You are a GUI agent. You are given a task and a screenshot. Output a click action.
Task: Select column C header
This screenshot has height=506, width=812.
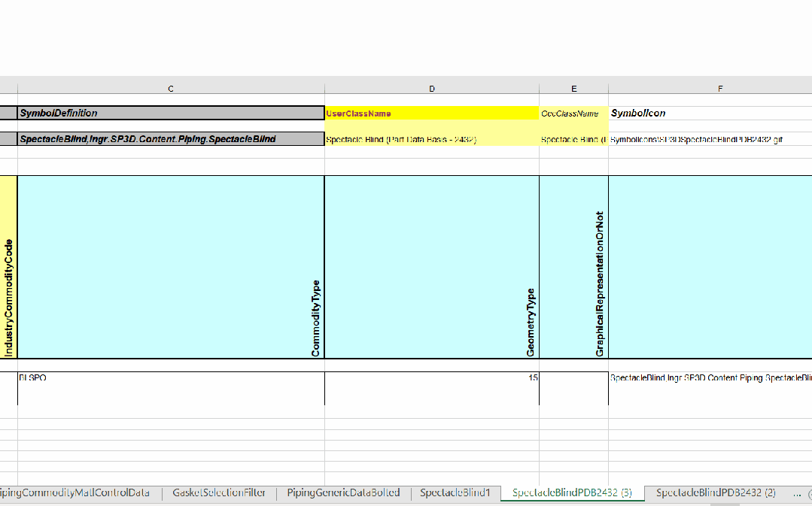click(x=171, y=89)
